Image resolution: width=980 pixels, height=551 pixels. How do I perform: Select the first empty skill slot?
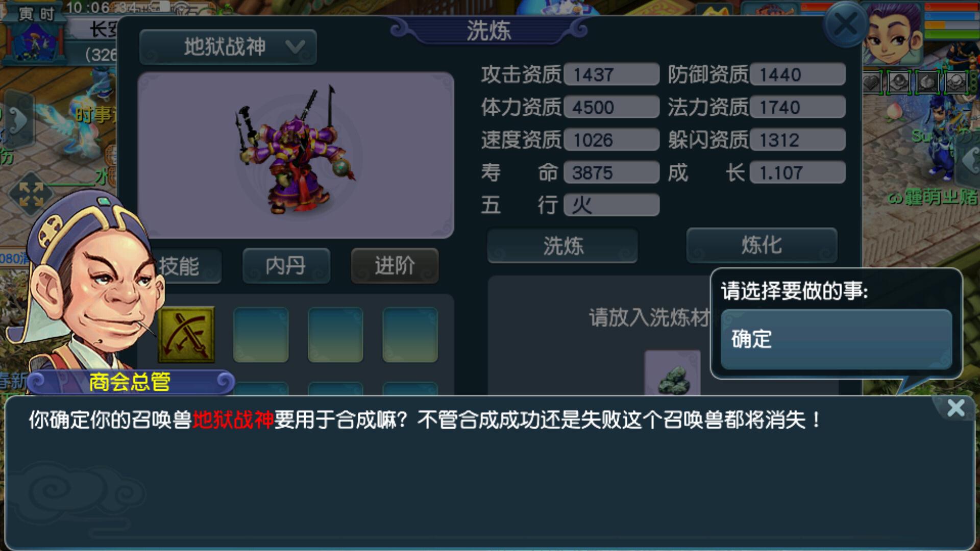pyautogui.click(x=261, y=335)
